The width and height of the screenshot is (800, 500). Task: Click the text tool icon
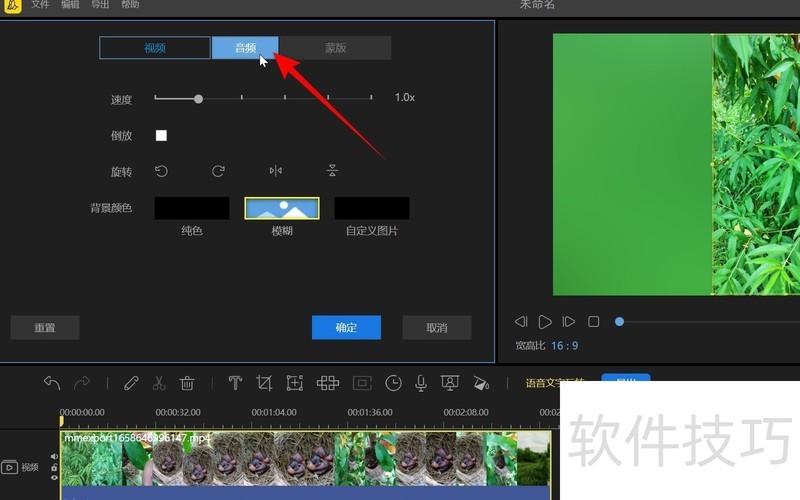pyautogui.click(x=235, y=383)
